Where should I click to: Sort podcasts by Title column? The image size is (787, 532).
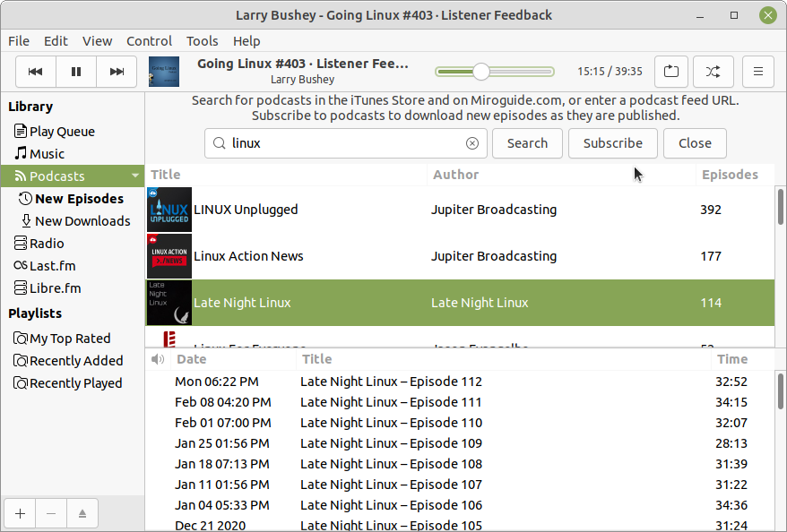(286, 175)
